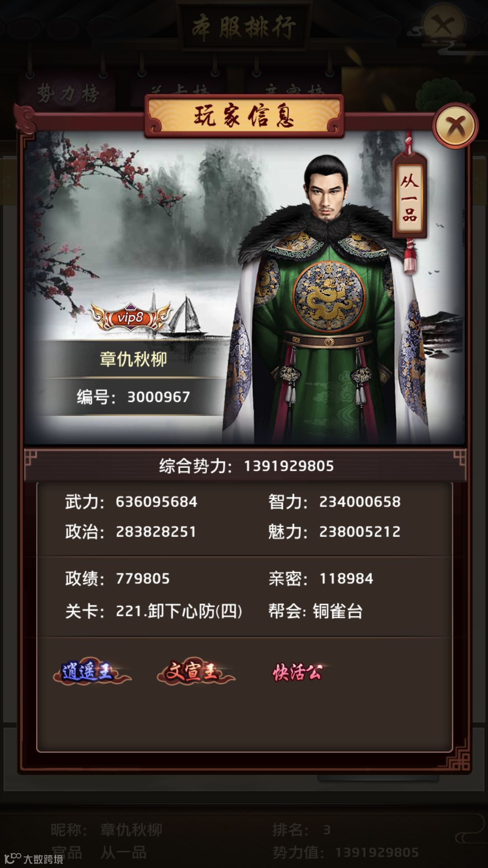This screenshot has height=868, width=488.
Task: Switch to the 势力榜 ranking tab
Action: (x=68, y=92)
